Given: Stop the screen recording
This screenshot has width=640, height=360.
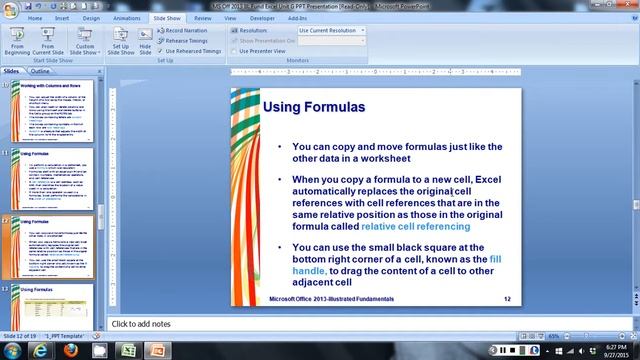Looking at the screenshot, I should 513,350.
